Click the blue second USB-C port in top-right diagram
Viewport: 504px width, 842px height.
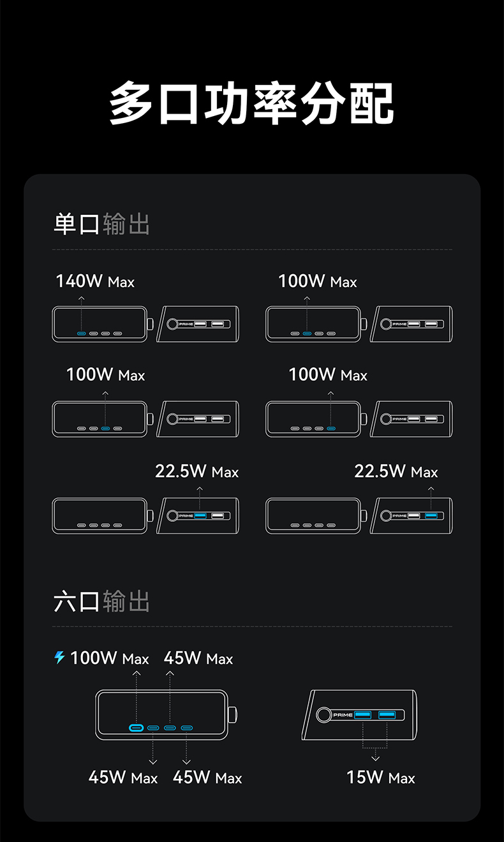(x=307, y=334)
